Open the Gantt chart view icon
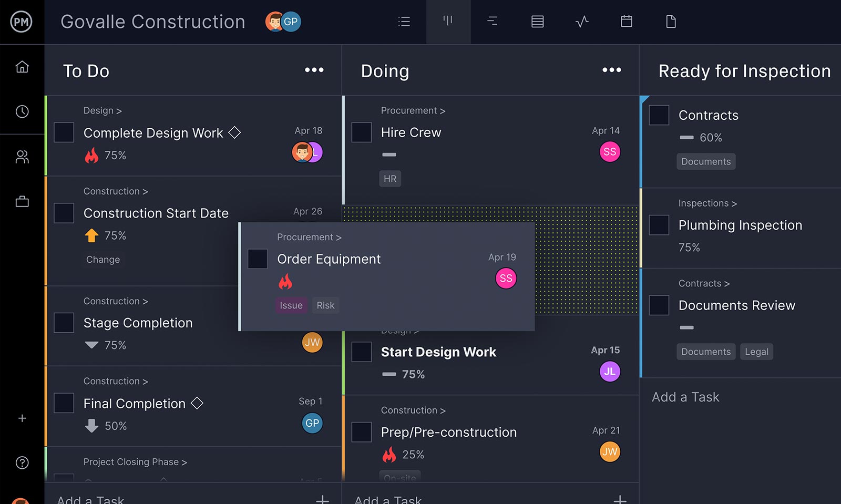 tap(493, 22)
